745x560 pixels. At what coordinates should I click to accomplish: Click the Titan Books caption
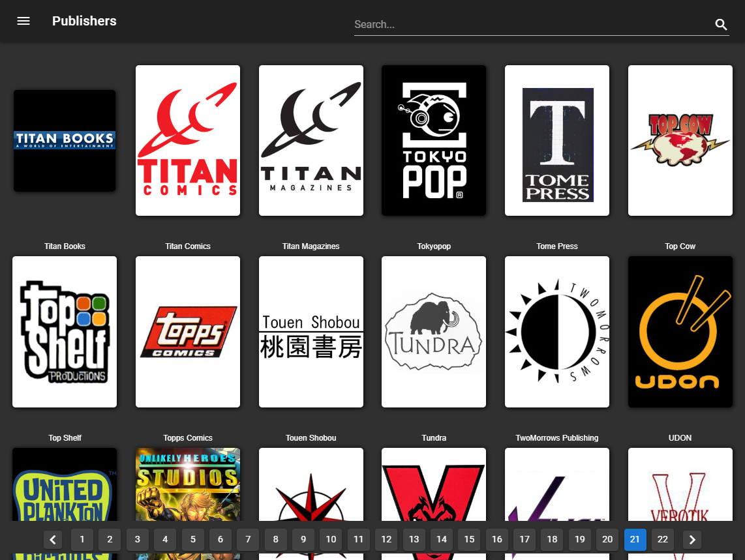coord(65,246)
